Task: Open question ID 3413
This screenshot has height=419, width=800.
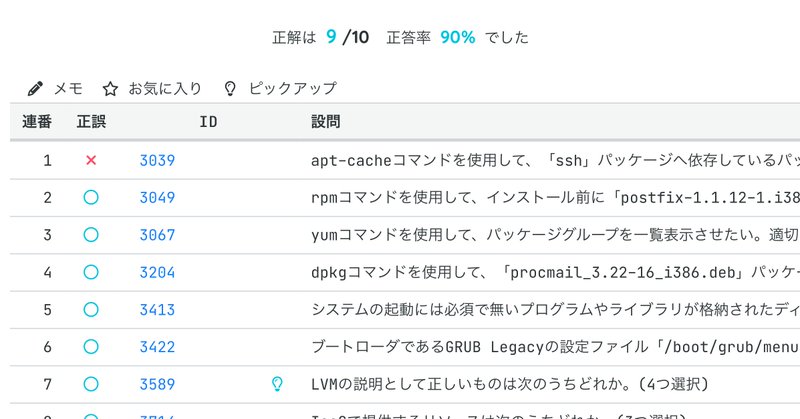Action: [157, 309]
